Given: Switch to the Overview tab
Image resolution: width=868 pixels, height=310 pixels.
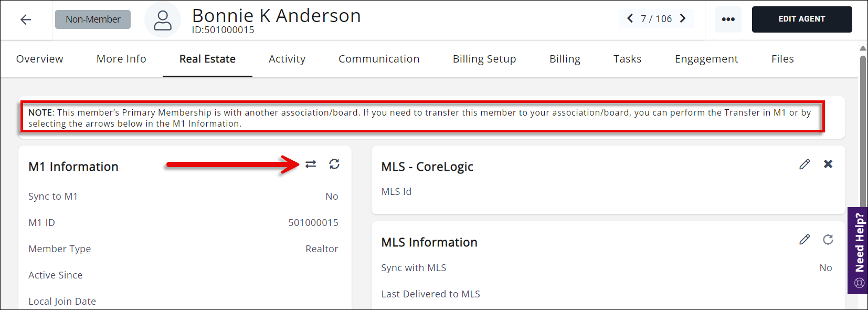Looking at the screenshot, I should click(x=40, y=59).
